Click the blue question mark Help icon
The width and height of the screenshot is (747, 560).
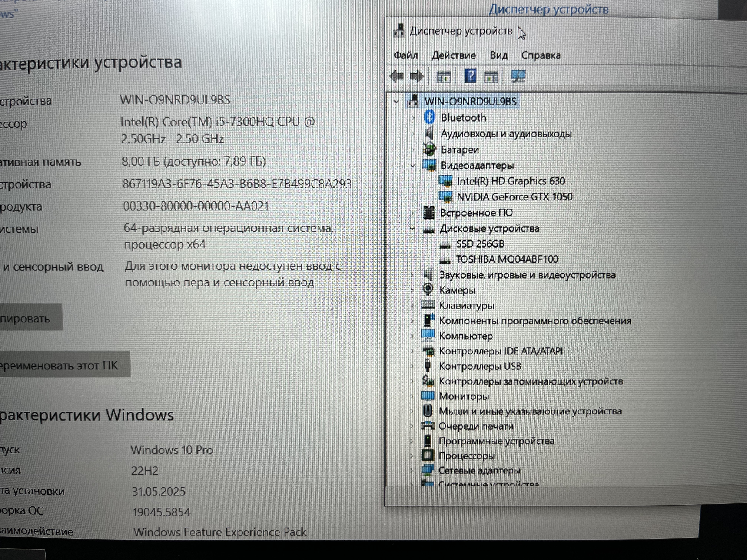(470, 76)
